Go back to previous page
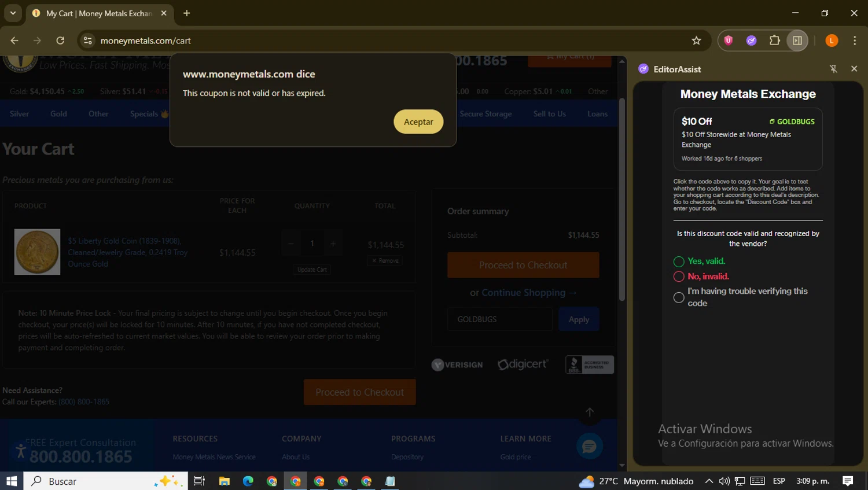The height and width of the screenshot is (490, 868). click(14, 40)
